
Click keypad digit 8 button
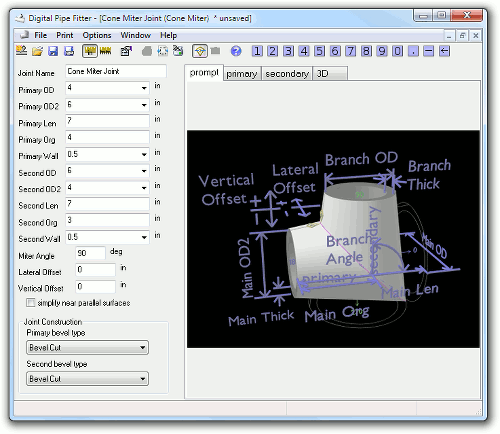[366, 51]
